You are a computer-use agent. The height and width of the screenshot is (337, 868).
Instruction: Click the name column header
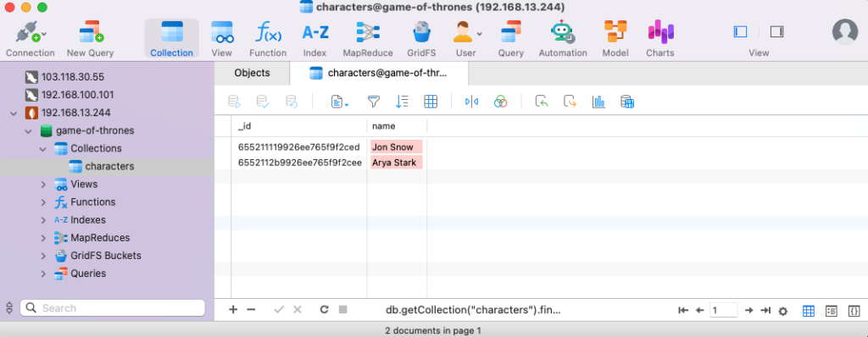coord(397,126)
